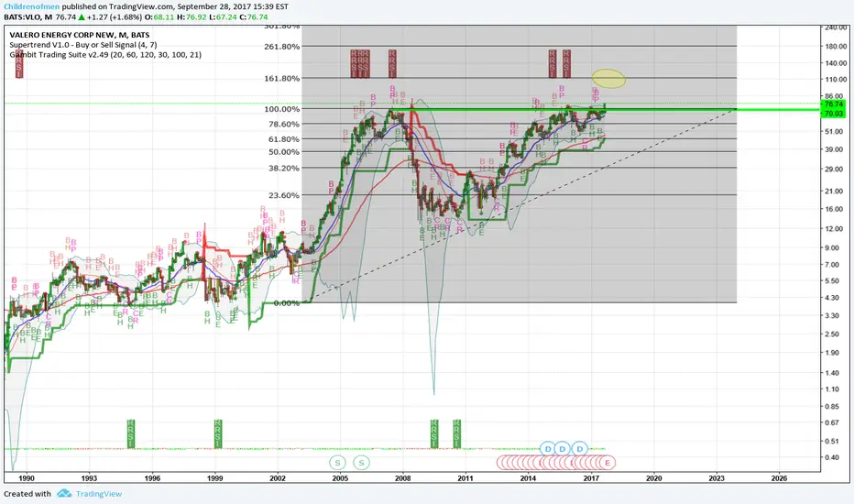Click the BATS:VLO symbol in header

click(x=22, y=16)
